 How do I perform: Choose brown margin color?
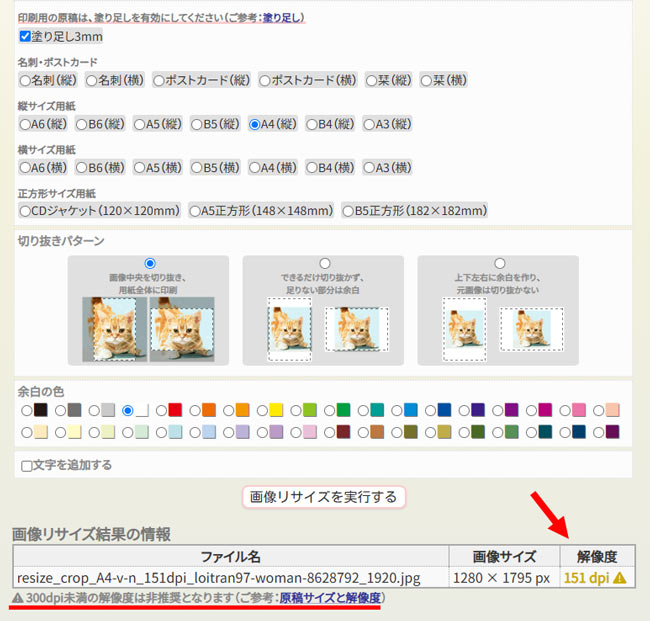(363, 433)
